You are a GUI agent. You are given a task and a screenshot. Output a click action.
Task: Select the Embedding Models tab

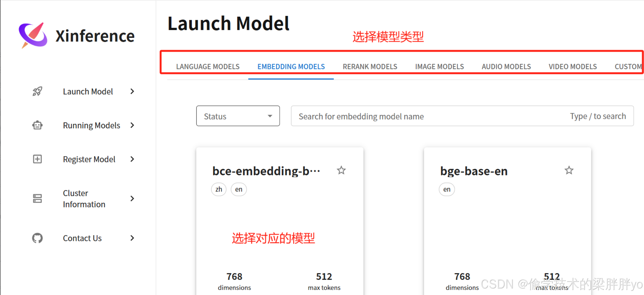(x=291, y=67)
